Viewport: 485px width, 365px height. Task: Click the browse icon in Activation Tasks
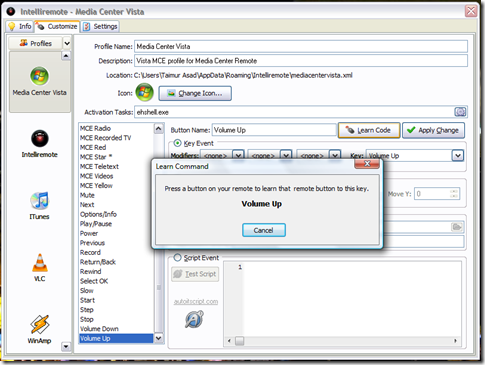(x=460, y=112)
